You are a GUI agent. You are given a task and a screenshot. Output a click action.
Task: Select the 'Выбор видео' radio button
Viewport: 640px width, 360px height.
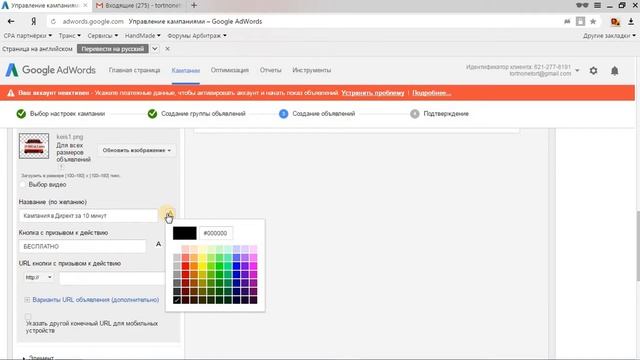(23, 184)
